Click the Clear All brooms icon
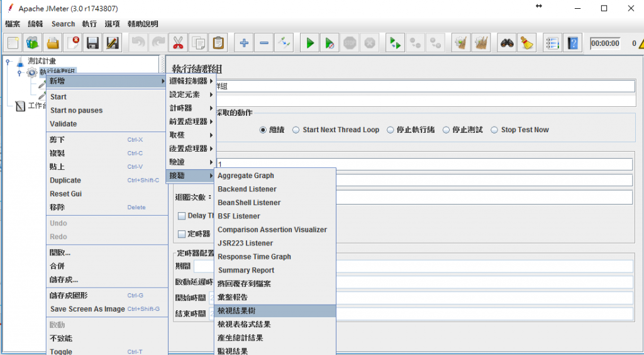 pos(481,43)
